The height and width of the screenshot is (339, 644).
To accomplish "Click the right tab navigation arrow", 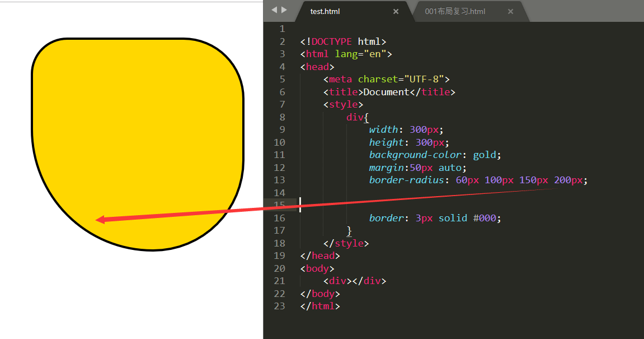I will (284, 10).
